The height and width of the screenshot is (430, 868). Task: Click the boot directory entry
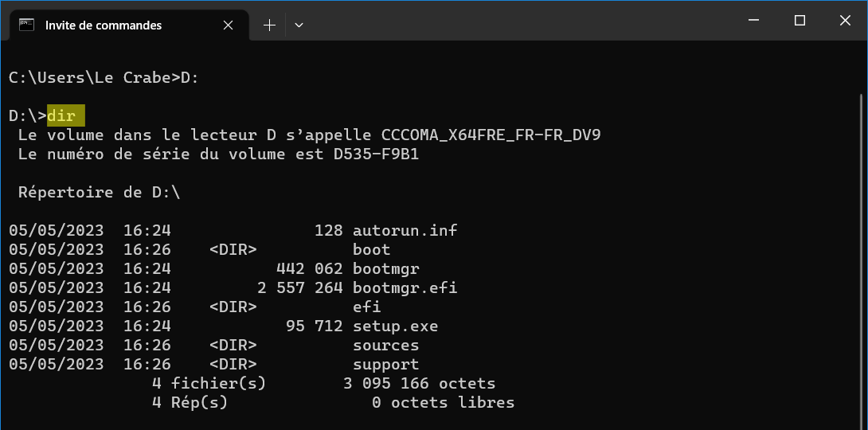(x=371, y=249)
